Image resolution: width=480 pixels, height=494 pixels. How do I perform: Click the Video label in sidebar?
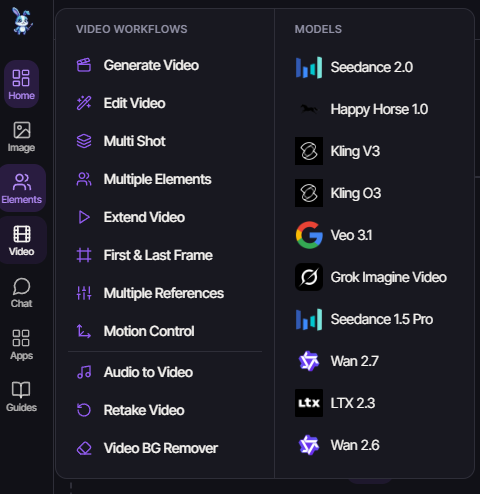coord(22,251)
